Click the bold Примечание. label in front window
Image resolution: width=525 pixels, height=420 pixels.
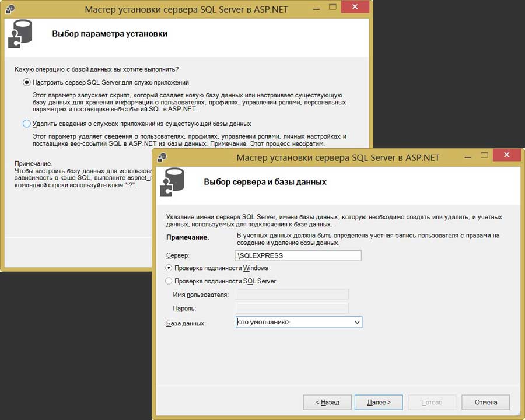187,237
